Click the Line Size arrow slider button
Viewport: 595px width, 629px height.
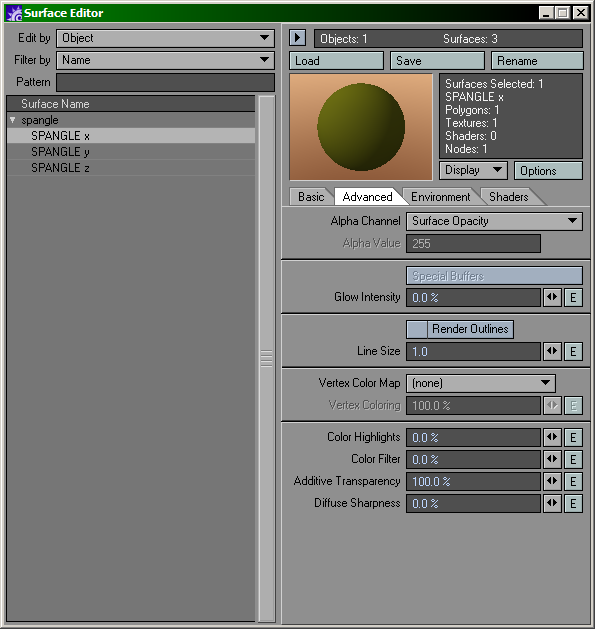click(x=552, y=351)
